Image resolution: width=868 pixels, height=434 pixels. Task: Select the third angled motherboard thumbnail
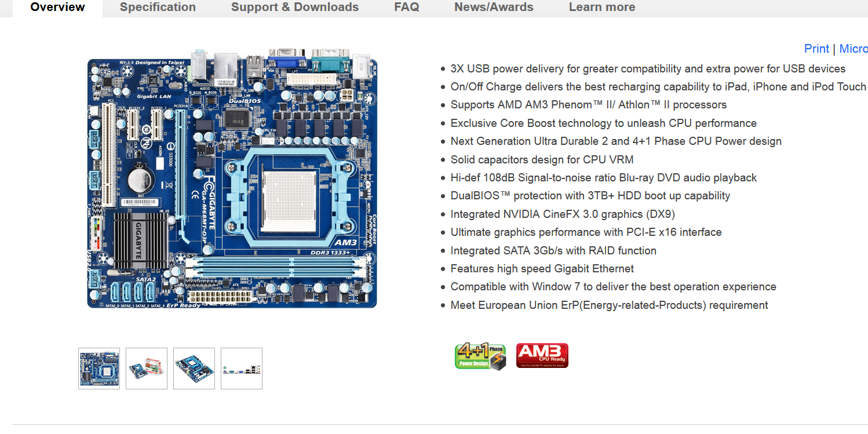point(194,369)
